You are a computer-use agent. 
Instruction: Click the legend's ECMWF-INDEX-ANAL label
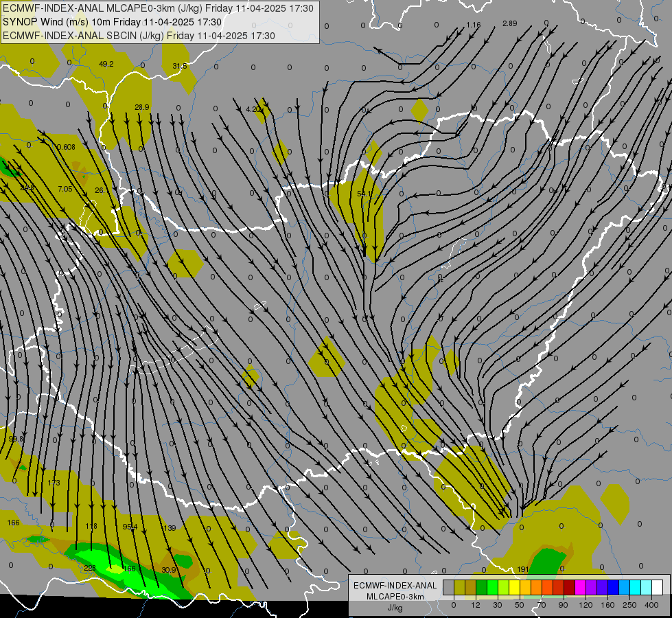[395, 586]
